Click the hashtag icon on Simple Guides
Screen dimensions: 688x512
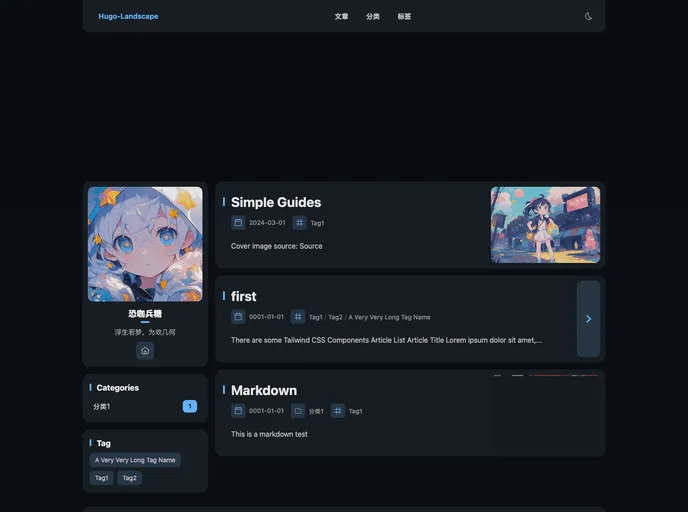tap(299, 222)
